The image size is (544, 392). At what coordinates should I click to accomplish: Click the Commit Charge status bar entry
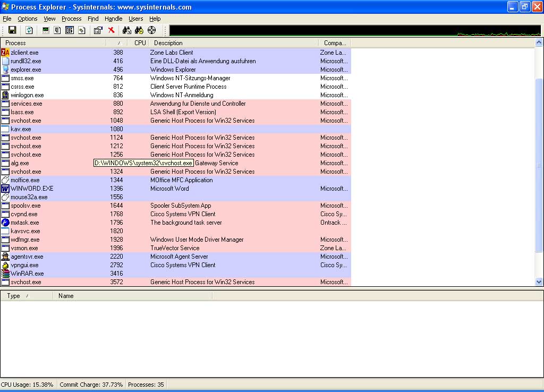click(91, 385)
